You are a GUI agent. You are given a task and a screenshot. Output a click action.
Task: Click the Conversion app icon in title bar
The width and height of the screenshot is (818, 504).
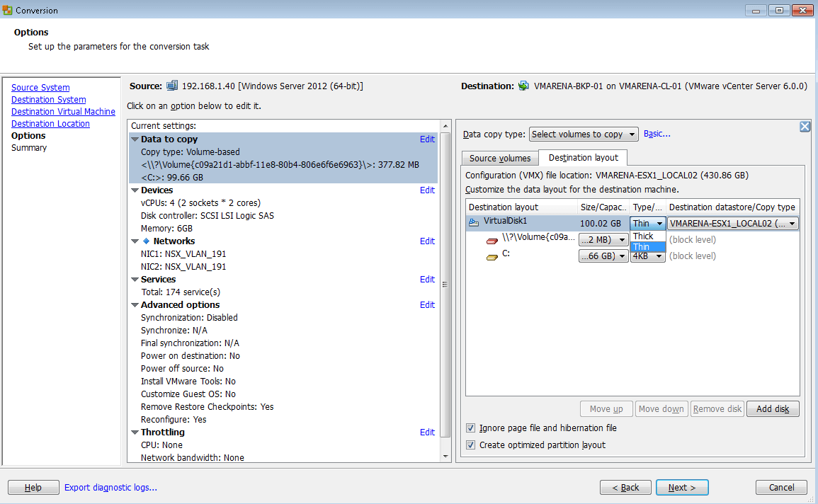click(x=7, y=10)
